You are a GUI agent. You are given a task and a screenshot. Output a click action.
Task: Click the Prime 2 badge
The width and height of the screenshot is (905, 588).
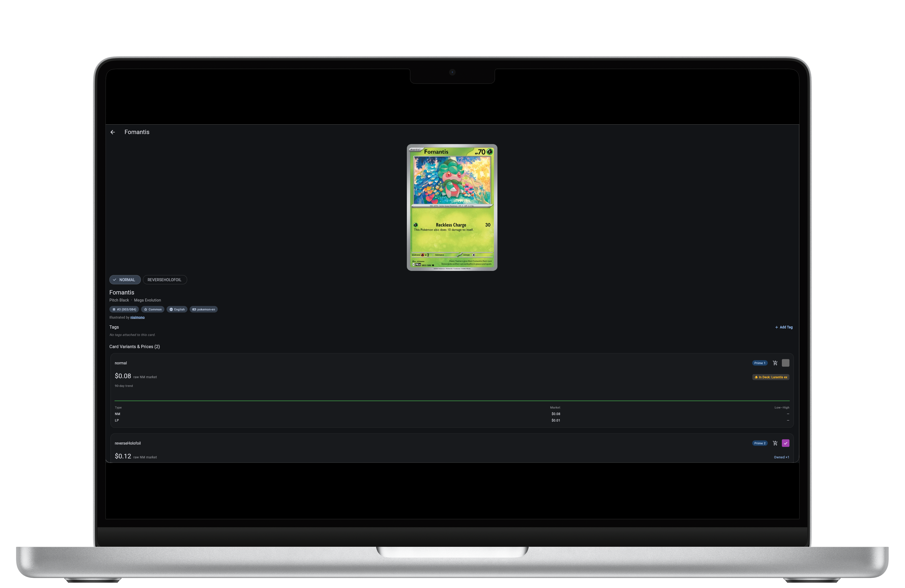pos(760,443)
